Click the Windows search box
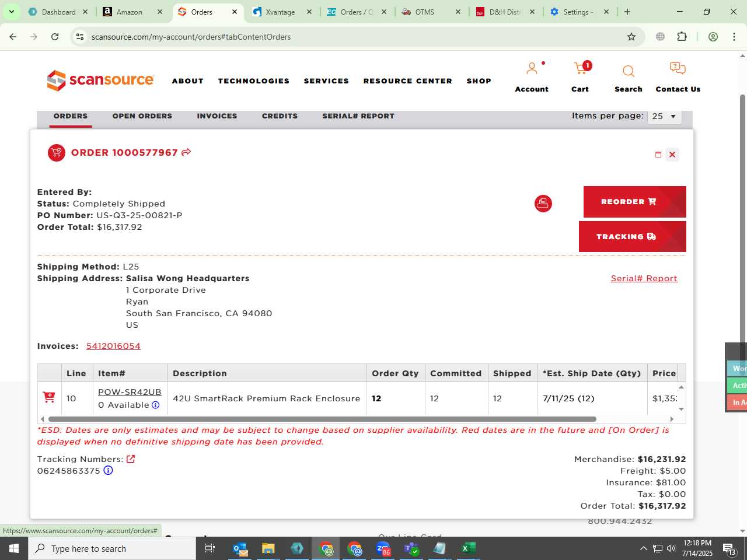 tap(112, 548)
